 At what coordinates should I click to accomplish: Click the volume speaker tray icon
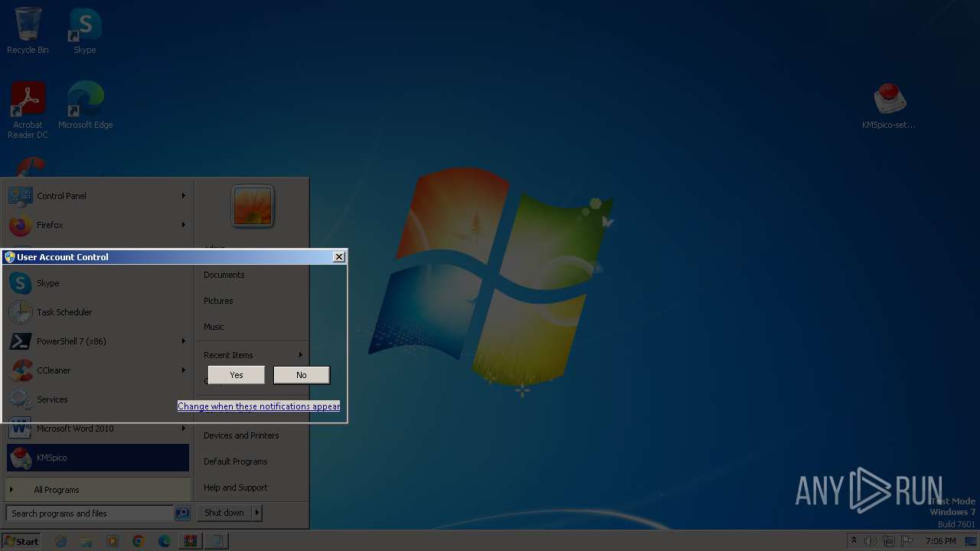tap(871, 541)
